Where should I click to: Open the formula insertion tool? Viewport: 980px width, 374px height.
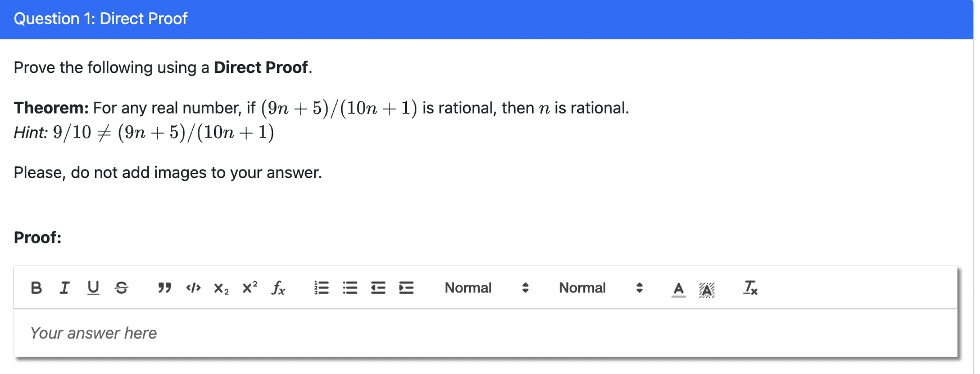(x=279, y=289)
